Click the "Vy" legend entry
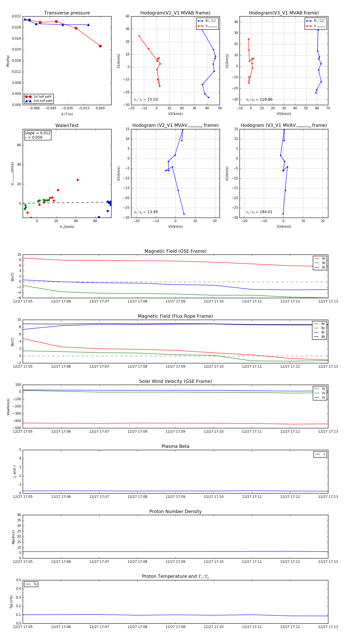The width and height of the screenshot is (351, 644). [x=320, y=393]
